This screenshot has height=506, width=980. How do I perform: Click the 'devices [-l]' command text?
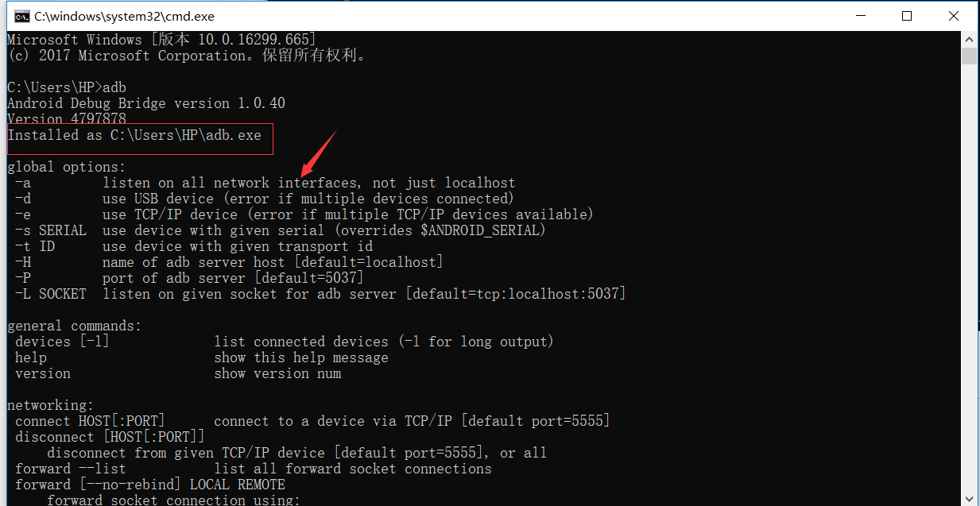[60, 341]
